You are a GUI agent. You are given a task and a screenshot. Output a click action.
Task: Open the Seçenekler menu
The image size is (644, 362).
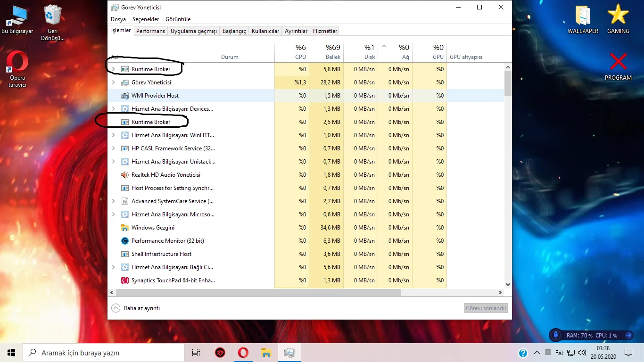point(146,19)
